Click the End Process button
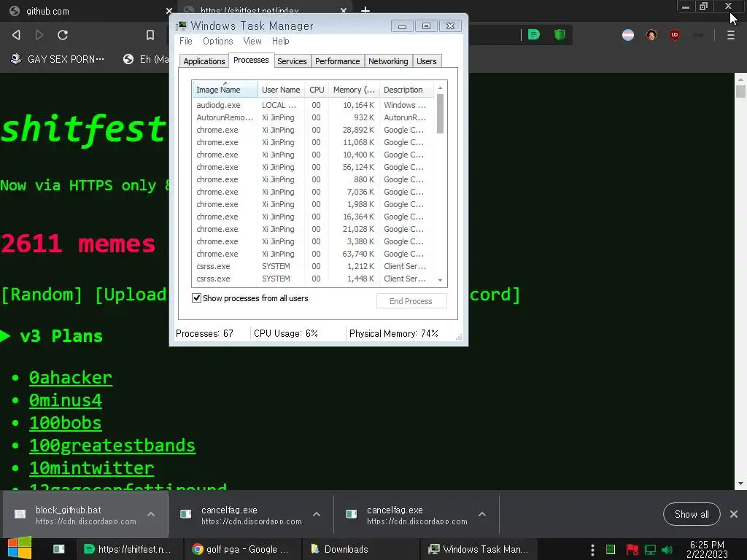The image size is (747, 560). click(x=411, y=301)
